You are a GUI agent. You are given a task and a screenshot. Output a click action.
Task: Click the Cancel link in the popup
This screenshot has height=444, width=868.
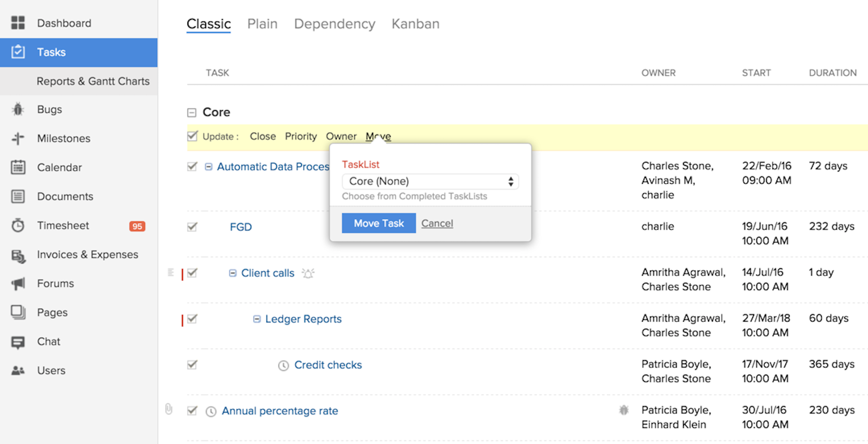(437, 223)
